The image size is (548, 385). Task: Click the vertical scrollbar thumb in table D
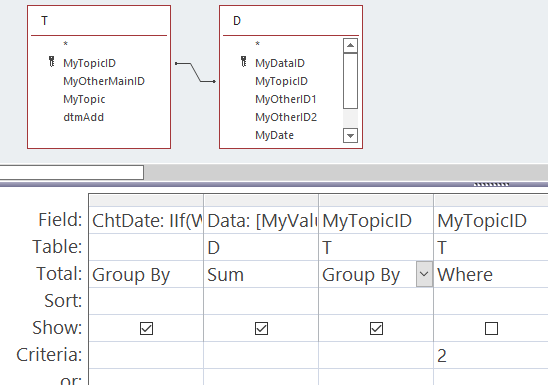pos(351,81)
